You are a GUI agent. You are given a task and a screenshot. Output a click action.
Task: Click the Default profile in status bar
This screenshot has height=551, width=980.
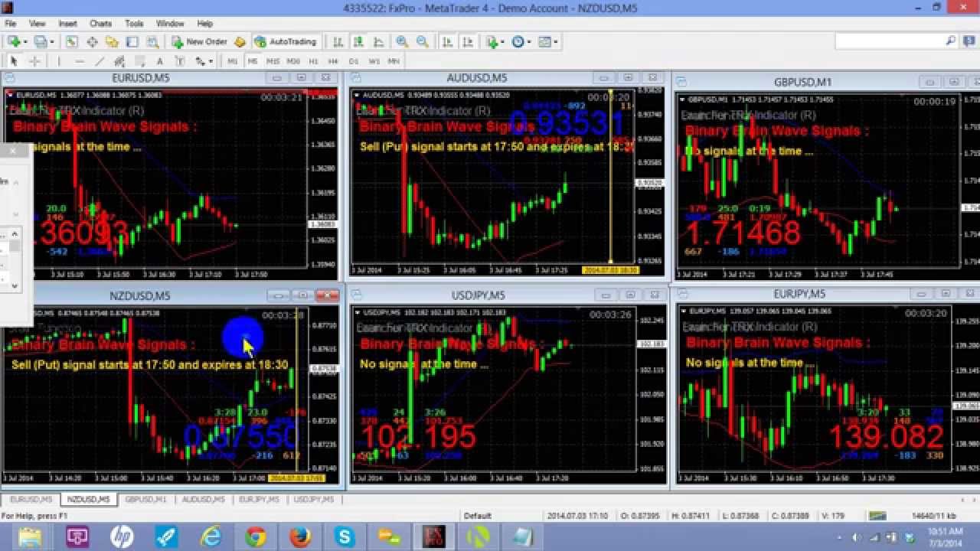click(478, 516)
